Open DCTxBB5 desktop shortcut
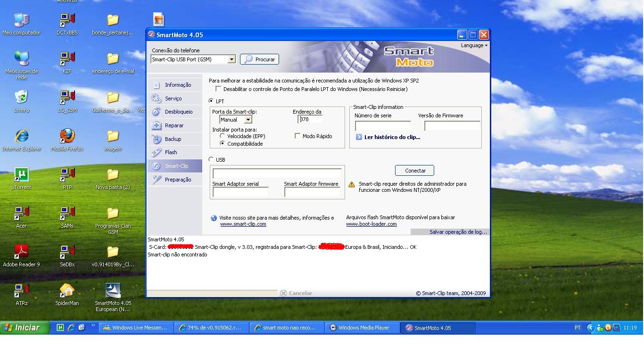Viewport: 644px width, 362px height. click(67, 24)
